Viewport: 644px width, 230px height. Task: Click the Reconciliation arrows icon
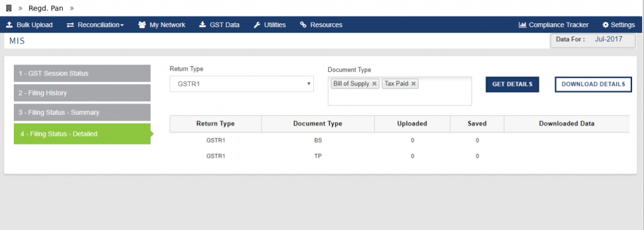[x=70, y=25]
